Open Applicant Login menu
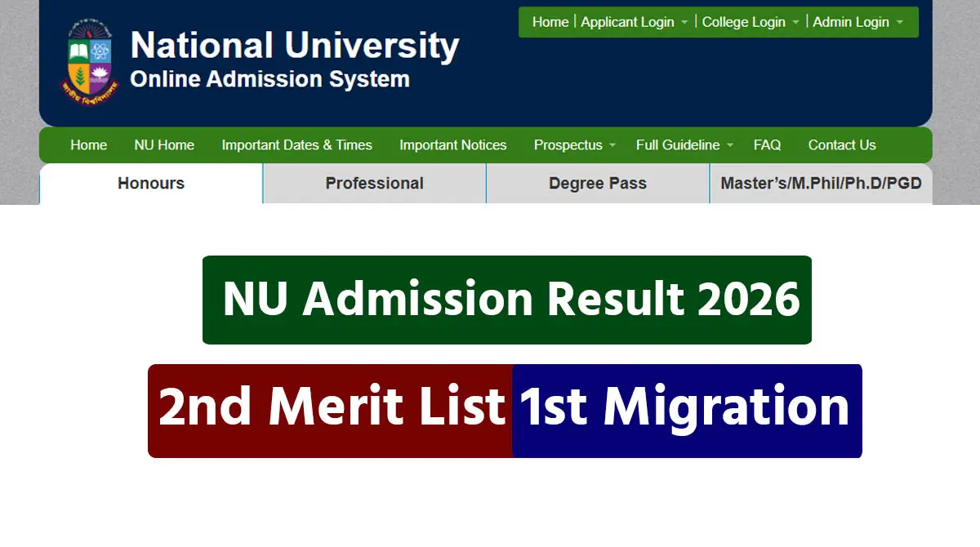The image size is (980, 547). 627,22
